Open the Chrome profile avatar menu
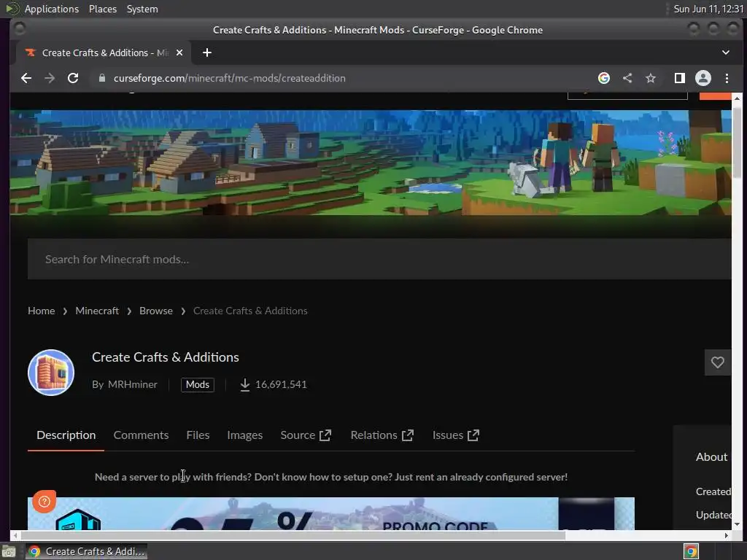747x560 pixels. coord(703,78)
